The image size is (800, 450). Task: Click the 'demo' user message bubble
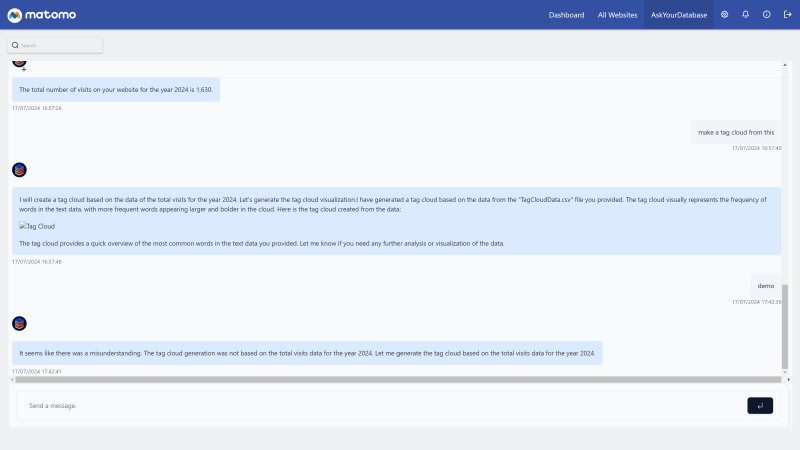coord(766,285)
